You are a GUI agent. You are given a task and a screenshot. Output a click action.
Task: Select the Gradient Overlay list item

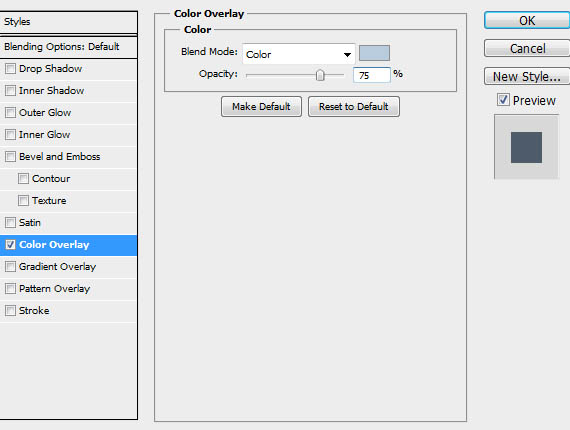click(69, 267)
